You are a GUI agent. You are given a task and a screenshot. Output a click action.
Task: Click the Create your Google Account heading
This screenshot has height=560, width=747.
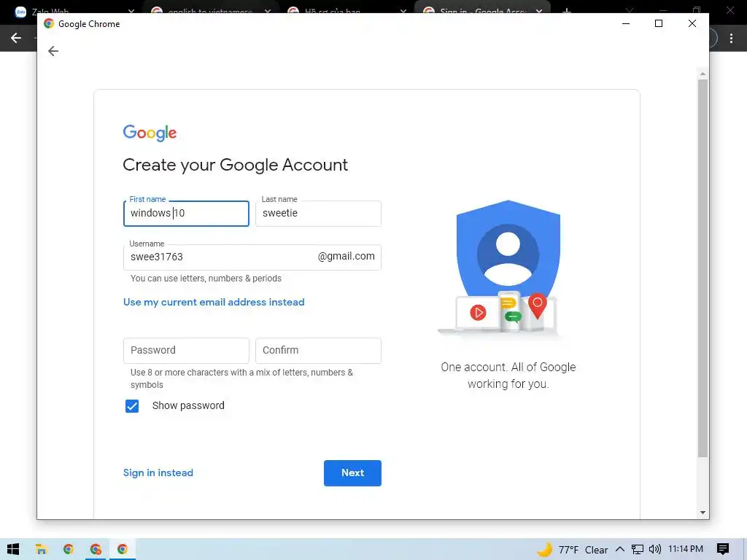coord(236,165)
